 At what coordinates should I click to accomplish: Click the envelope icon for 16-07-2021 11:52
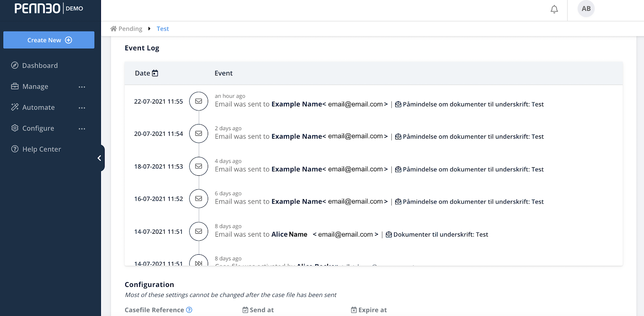pyautogui.click(x=199, y=199)
